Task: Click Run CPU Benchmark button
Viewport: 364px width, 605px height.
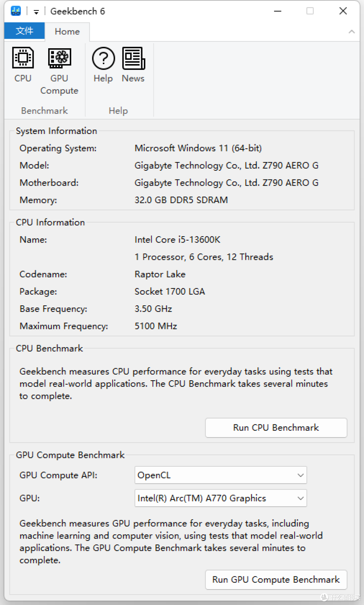Action: [276, 428]
